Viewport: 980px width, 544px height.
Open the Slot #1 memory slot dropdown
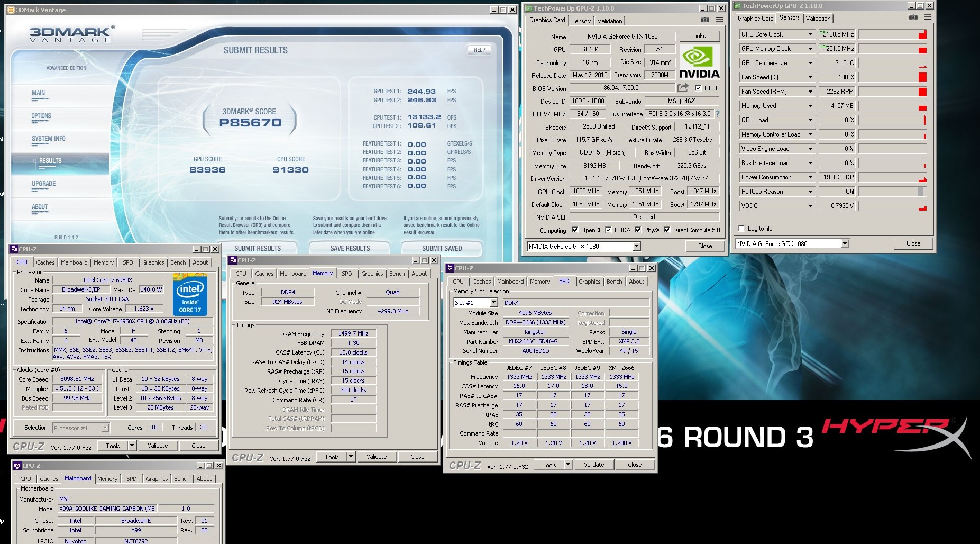(x=493, y=303)
